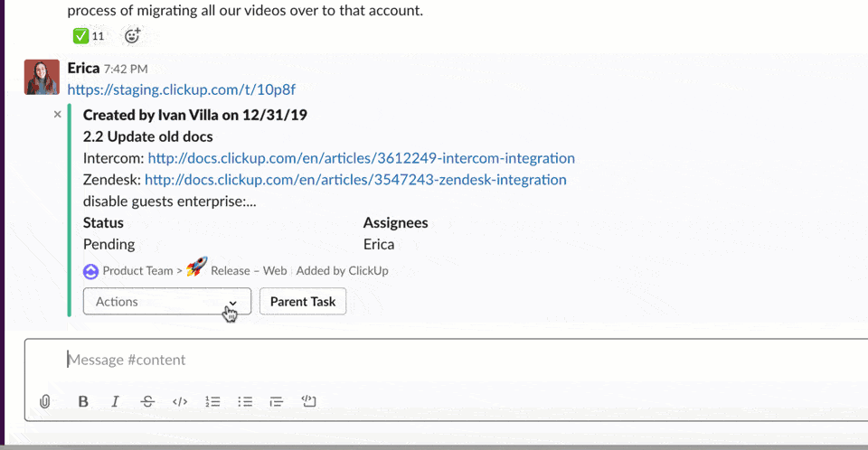The image size is (868, 450).
Task: Open the staging.clickup.com task link
Action: coord(182,89)
